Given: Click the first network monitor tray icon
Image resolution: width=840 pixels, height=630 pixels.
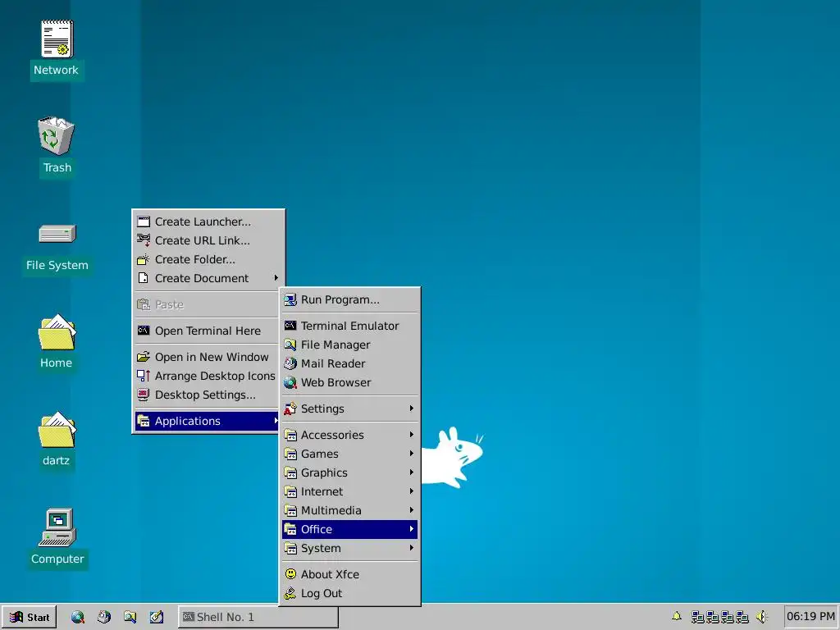Looking at the screenshot, I should [697, 617].
